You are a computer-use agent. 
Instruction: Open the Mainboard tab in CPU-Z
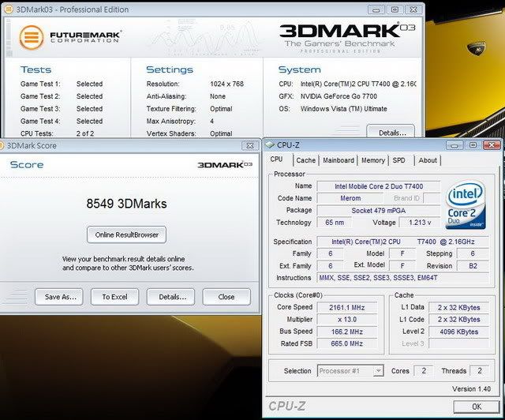pyautogui.click(x=339, y=160)
